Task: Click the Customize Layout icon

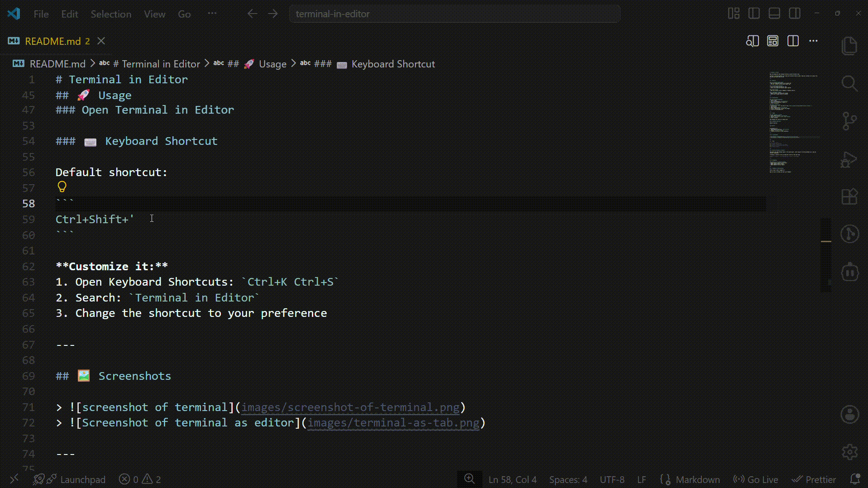Action: [x=734, y=14]
